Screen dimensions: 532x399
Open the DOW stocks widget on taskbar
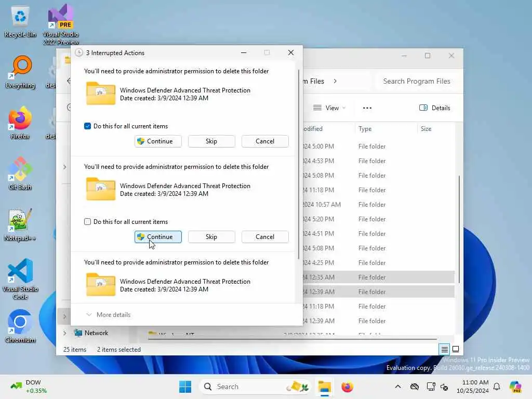pyautogui.click(x=29, y=387)
